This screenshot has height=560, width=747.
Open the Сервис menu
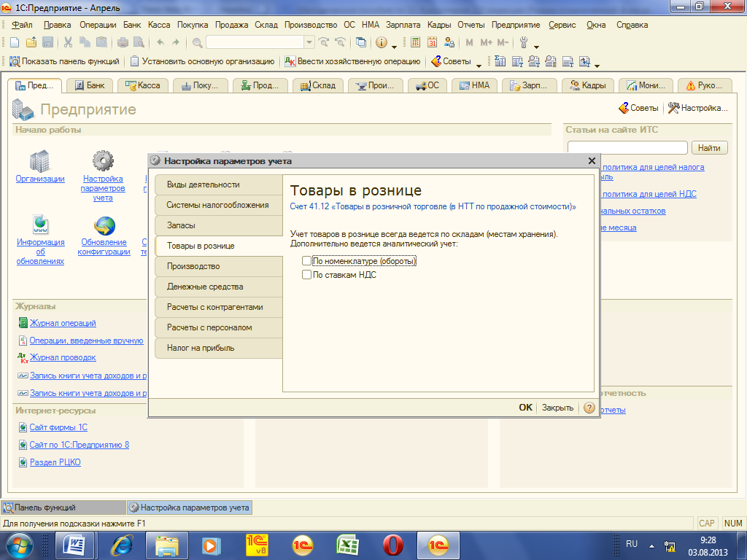[562, 25]
